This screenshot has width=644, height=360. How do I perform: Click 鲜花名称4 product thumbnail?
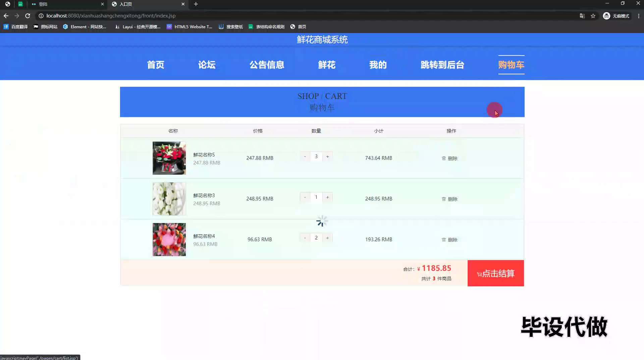point(169,239)
